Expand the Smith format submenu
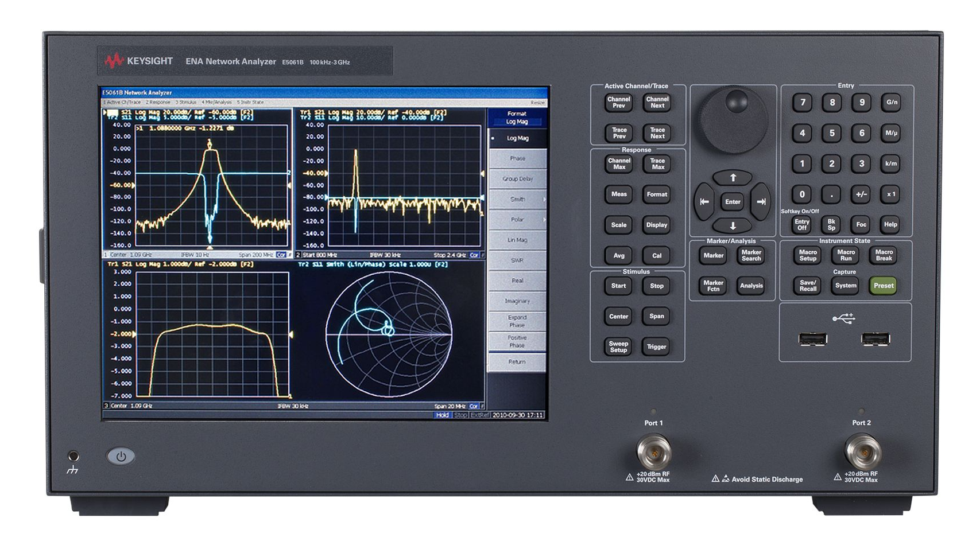 (517, 199)
